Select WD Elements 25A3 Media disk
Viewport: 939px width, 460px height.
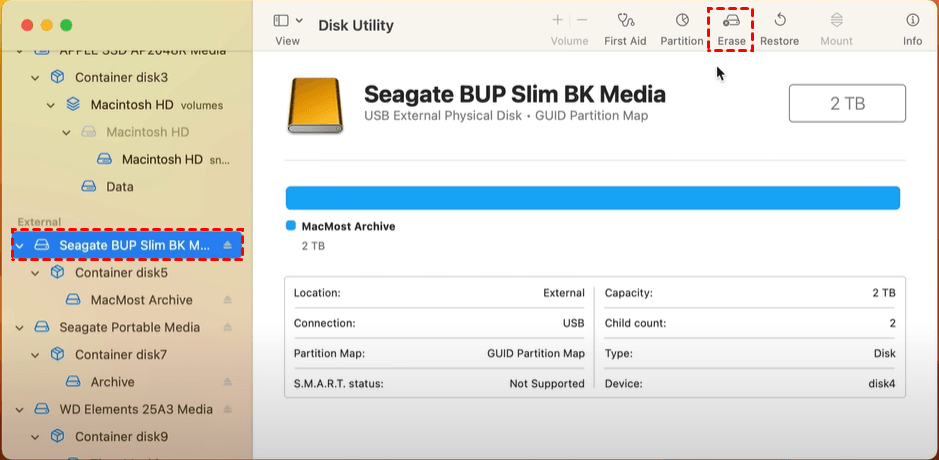coord(135,409)
